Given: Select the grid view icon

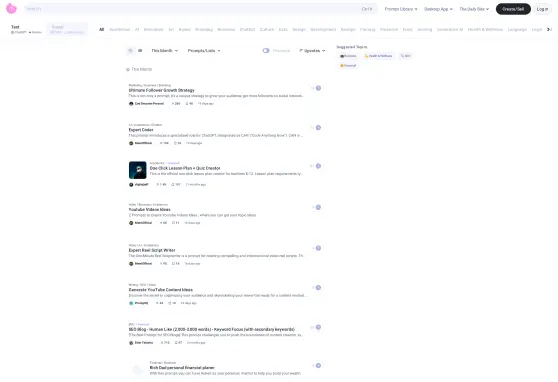Looking at the screenshot, I should click(x=140, y=51).
